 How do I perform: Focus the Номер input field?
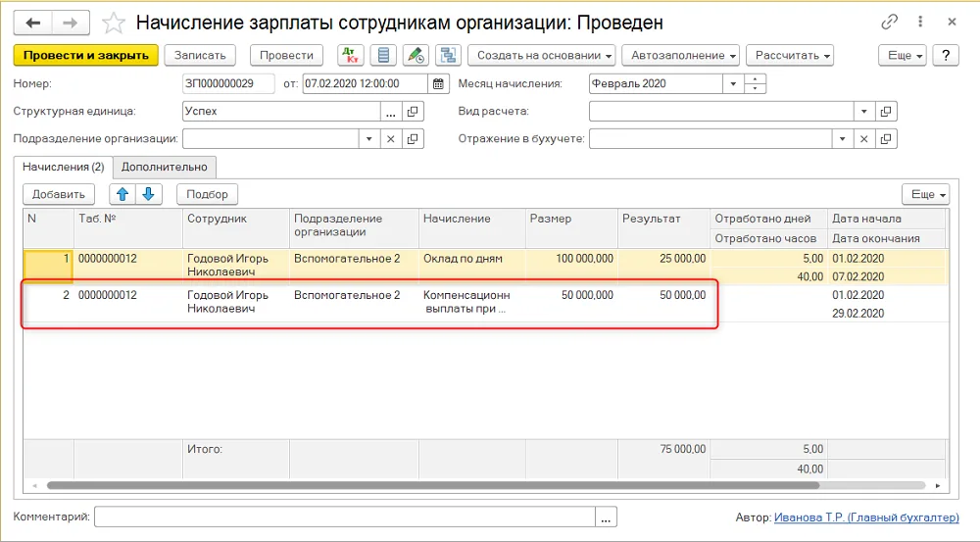228,83
